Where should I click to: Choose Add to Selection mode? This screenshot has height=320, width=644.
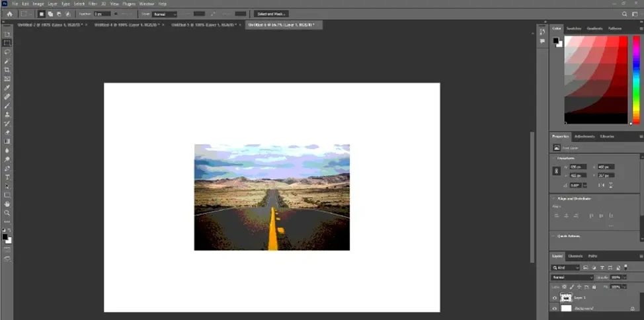(50, 14)
